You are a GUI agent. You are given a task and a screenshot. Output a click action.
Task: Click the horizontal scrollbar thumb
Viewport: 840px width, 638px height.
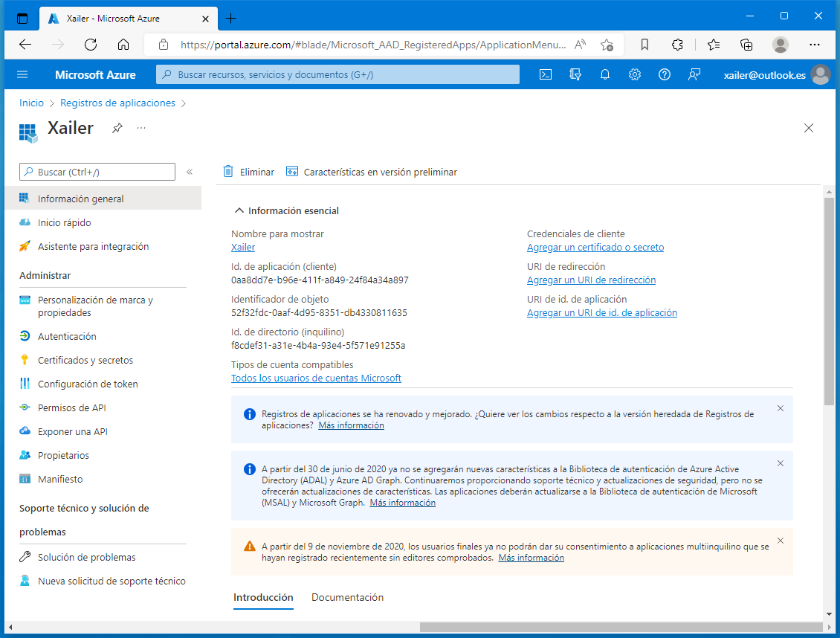621,627
